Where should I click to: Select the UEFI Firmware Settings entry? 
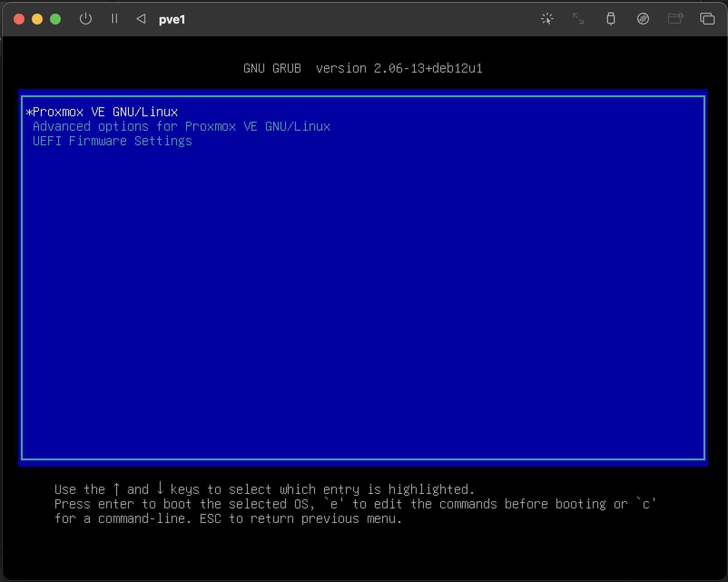tap(363, 141)
